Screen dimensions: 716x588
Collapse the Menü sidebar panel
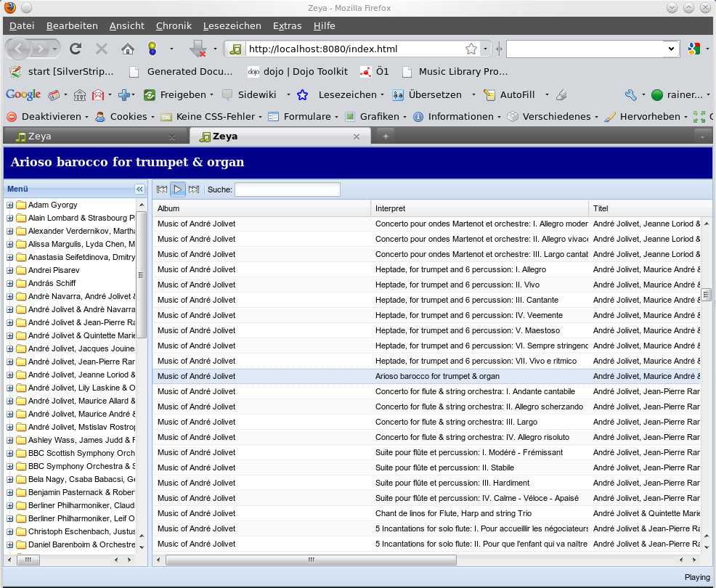click(x=139, y=189)
